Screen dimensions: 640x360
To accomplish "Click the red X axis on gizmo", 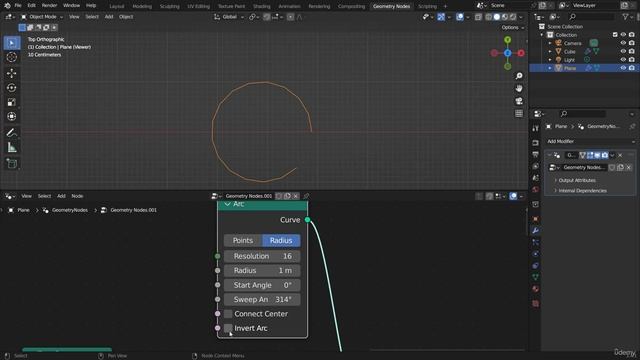I will [521, 53].
